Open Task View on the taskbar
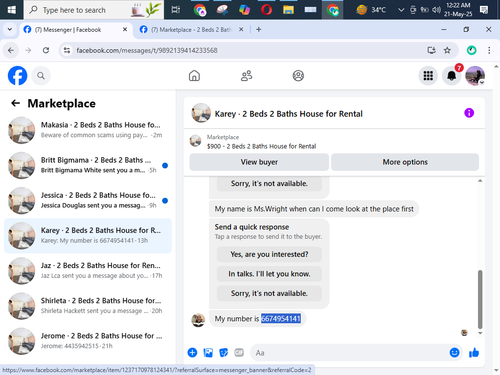Image resolution: width=500 pixels, height=375 pixels. click(176, 10)
